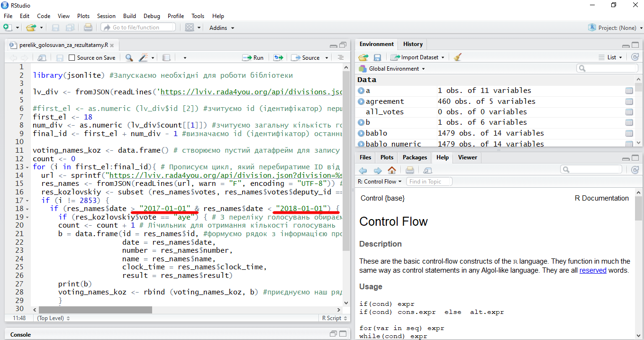This screenshot has width=644, height=340.
Task: Click the New File icon in main toolbar
Action: (8, 28)
